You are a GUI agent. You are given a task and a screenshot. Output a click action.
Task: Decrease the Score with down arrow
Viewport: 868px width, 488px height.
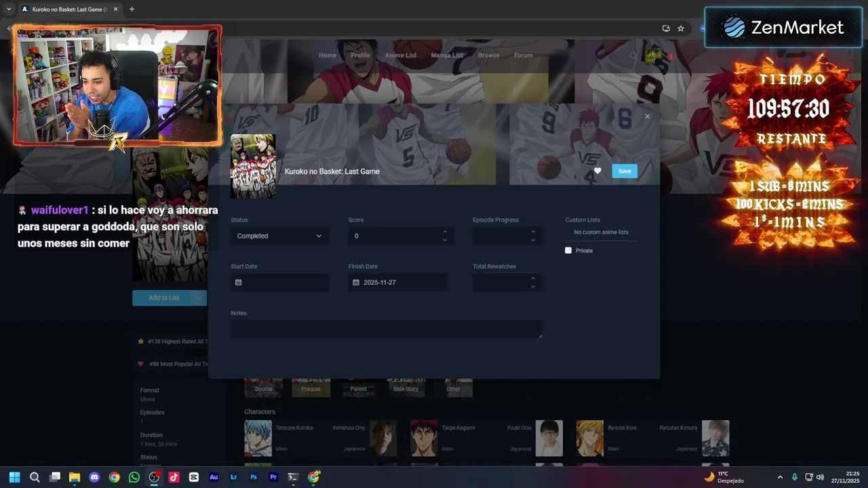tap(445, 240)
